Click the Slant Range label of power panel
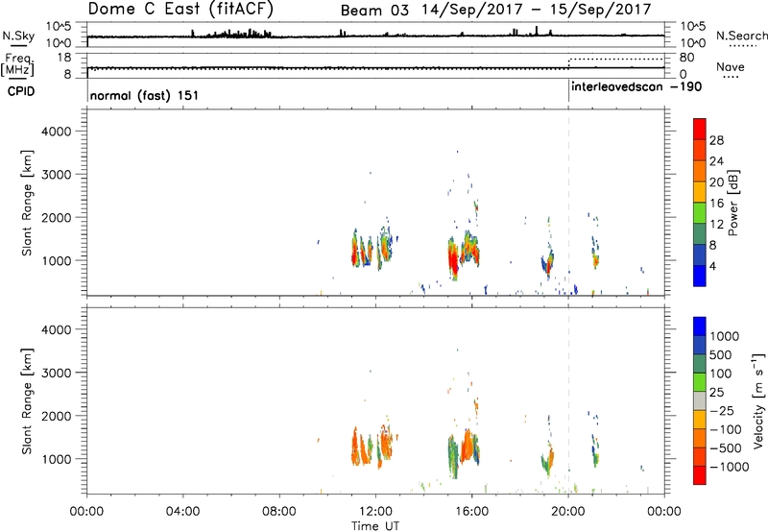The height and width of the screenshot is (532, 768). [27, 203]
